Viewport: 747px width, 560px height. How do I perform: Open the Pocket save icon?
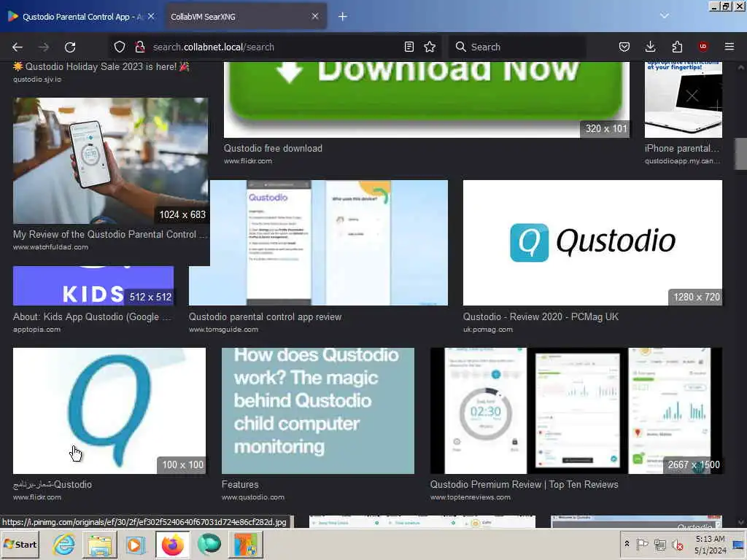coord(624,47)
